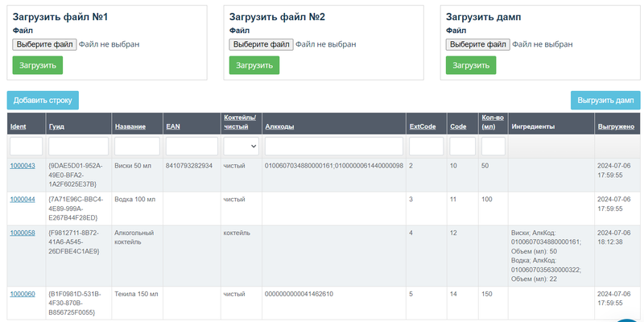Focus the ExtCode filter field

coord(427,147)
